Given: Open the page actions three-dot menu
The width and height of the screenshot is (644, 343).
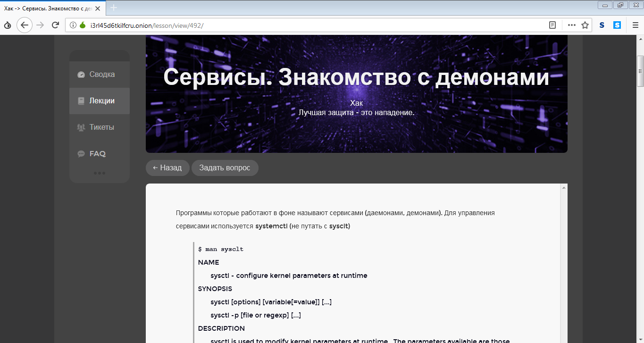Looking at the screenshot, I should 571,25.
